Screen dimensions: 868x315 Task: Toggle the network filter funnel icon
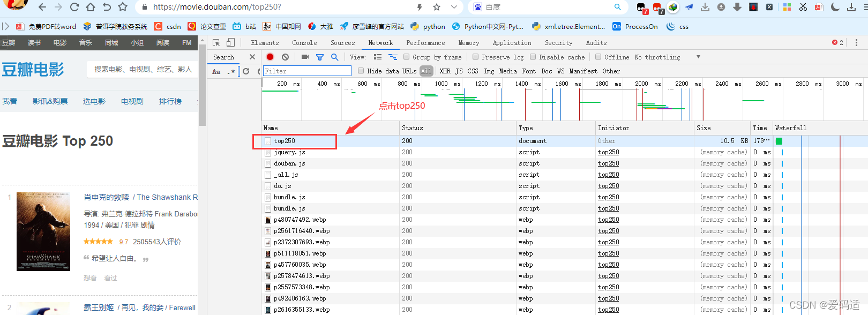[x=320, y=57]
